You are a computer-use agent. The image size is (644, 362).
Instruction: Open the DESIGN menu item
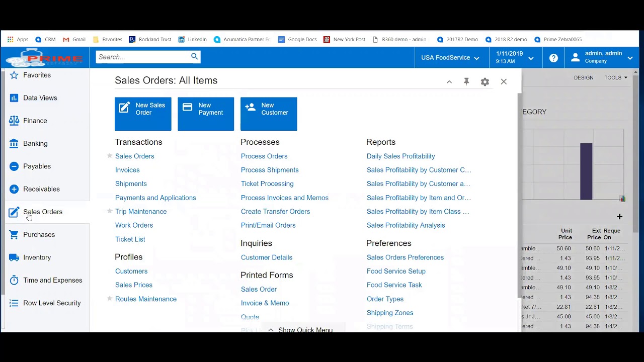point(584,77)
